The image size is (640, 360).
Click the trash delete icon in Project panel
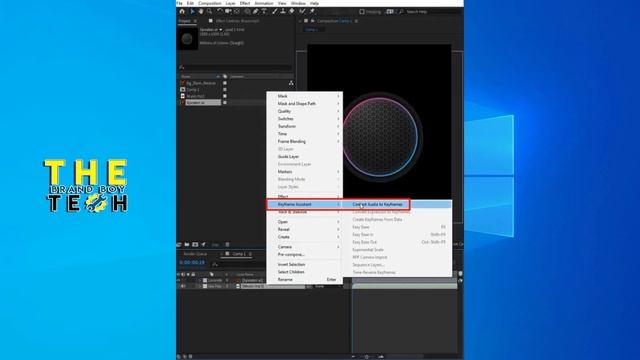pyautogui.click(x=227, y=244)
